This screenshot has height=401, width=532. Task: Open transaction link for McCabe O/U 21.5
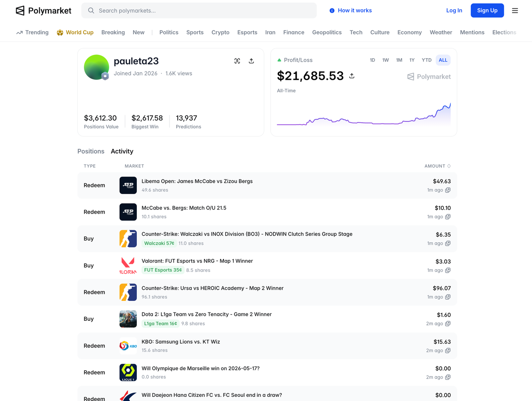(x=448, y=216)
